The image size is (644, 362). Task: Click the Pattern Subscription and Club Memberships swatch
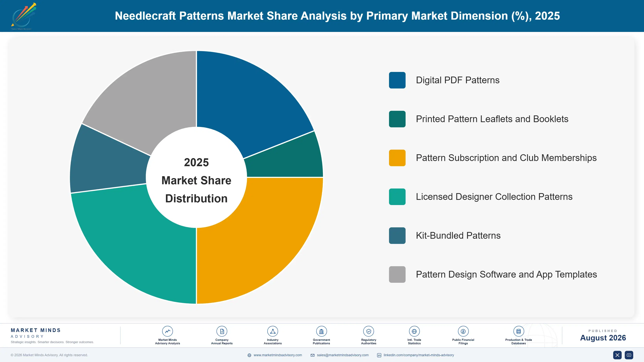(x=397, y=158)
